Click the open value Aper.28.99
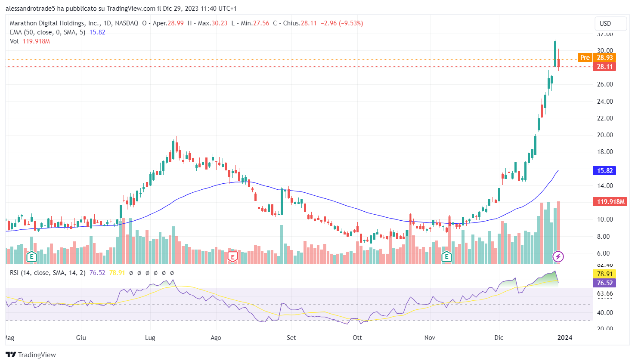The height and width of the screenshot is (364, 635). tap(168, 23)
